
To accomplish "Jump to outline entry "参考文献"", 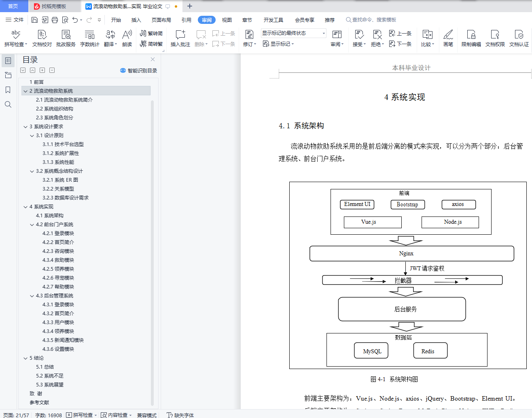I will click(x=39, y=403).
